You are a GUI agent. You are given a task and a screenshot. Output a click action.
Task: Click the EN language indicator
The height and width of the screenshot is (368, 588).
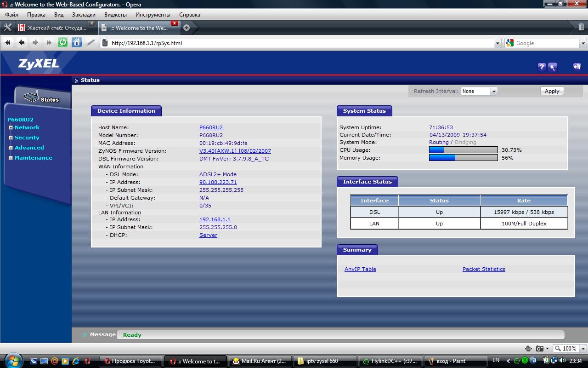496,361
